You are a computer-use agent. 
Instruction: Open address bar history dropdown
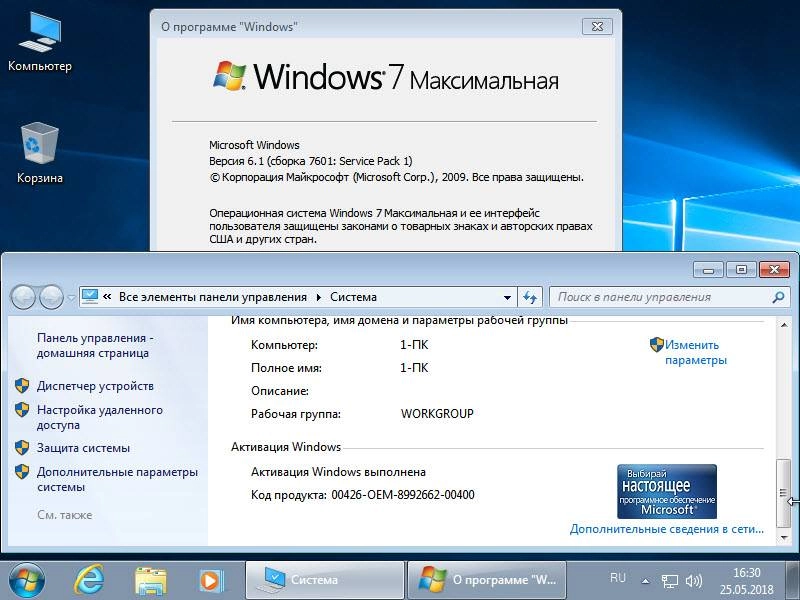tap(507, 297)
